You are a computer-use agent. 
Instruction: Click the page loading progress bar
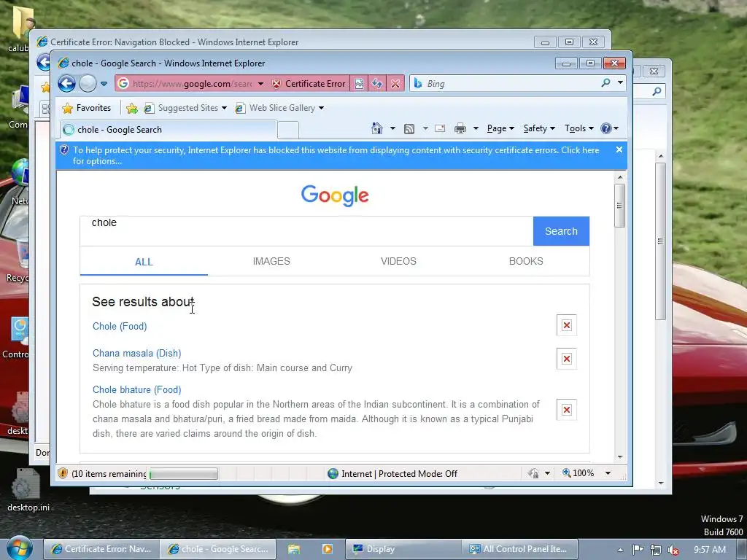coord(183,474)
